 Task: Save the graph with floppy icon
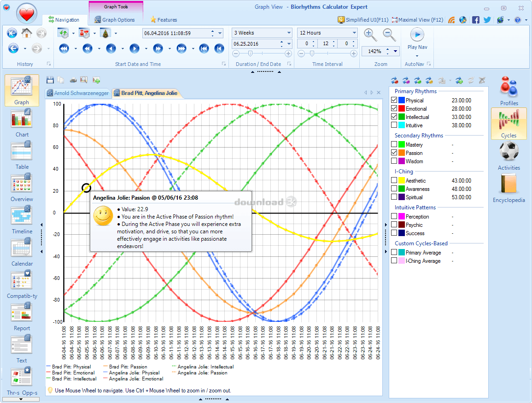point(50,80)
